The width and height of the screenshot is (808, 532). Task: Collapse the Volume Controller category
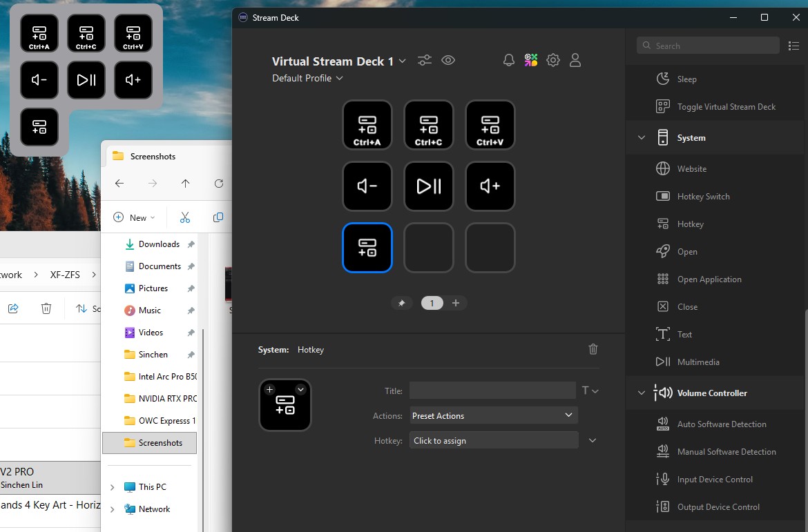(x=642, y=393)
